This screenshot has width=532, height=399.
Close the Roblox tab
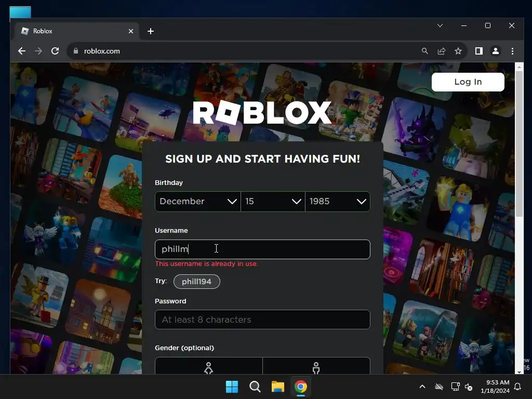point(130,31)
